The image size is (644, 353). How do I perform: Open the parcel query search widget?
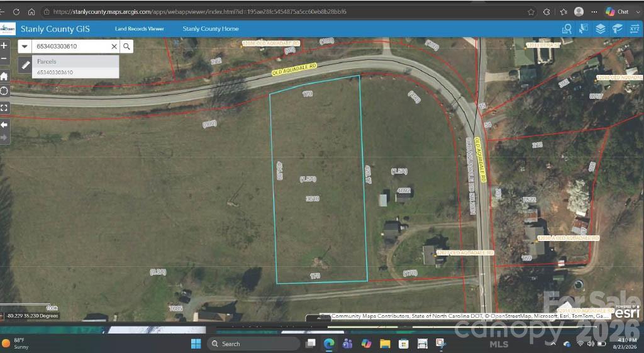pos(567,29)
